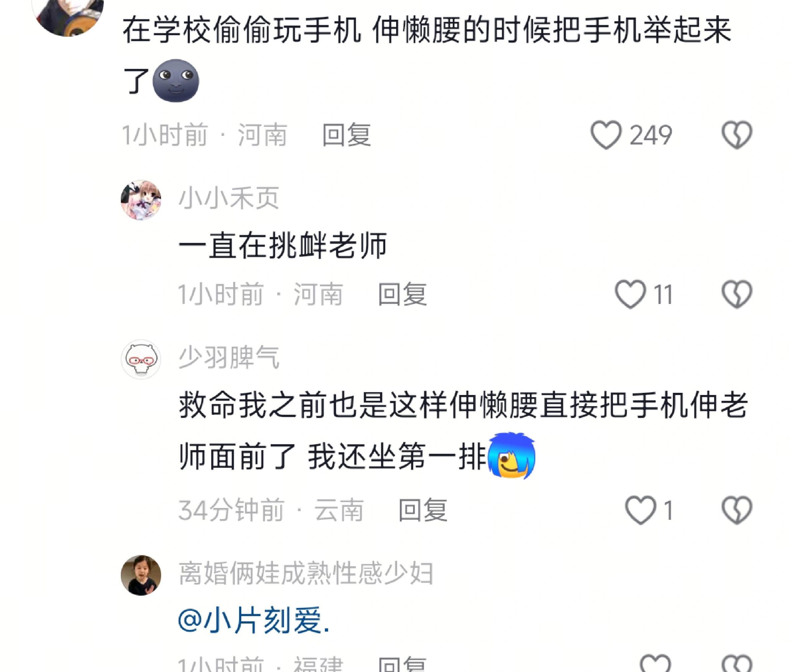Tap the child photo avatar of 离婚俩娃成熟性感少妇
Screen dimensions: 791x672
click(x=141, y=575)
